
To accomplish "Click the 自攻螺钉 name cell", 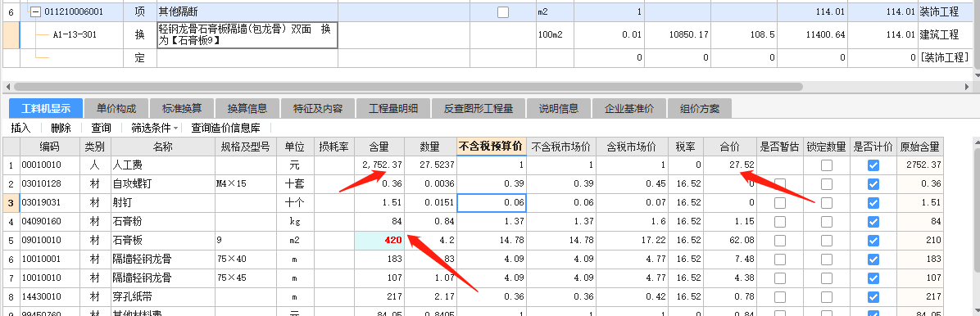I will point(162,184).
